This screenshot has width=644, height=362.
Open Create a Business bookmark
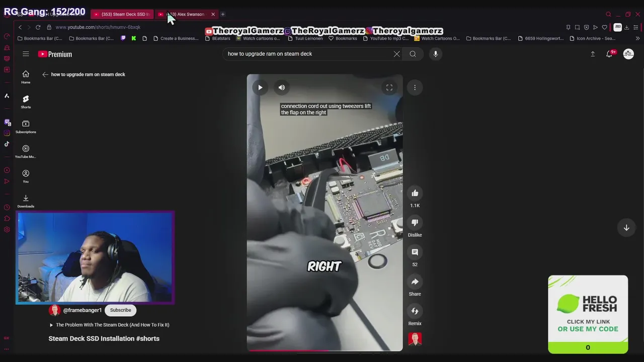pyautogui.click(x=176, y=38)
